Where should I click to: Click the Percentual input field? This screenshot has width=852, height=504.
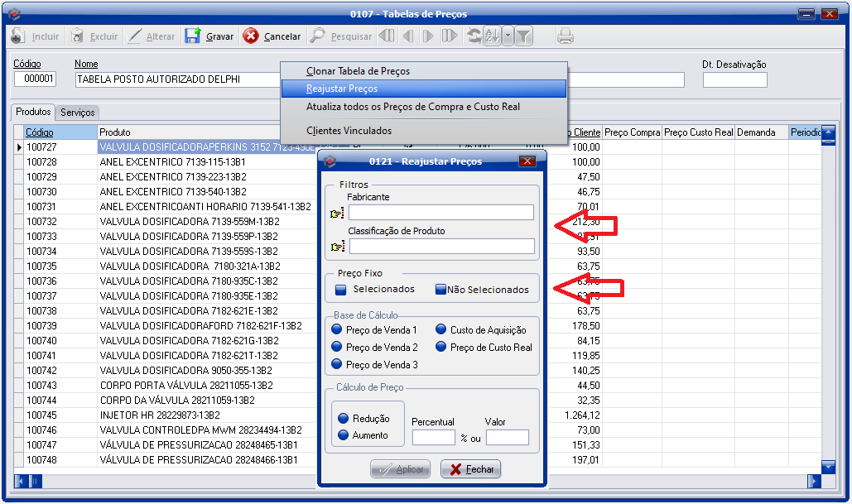(x=433, y=438)
